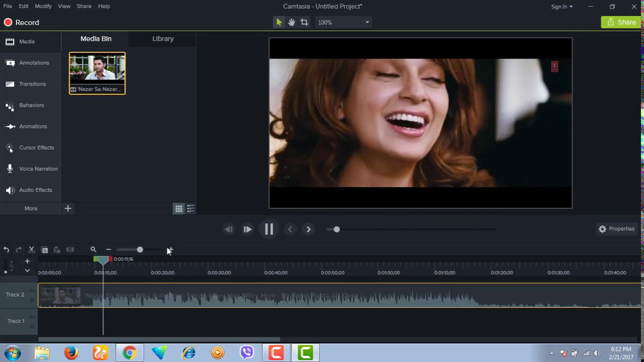Open Google Chrome from the taskbar
The width and height of the screenshot is (644, 362).
(130, 353)
